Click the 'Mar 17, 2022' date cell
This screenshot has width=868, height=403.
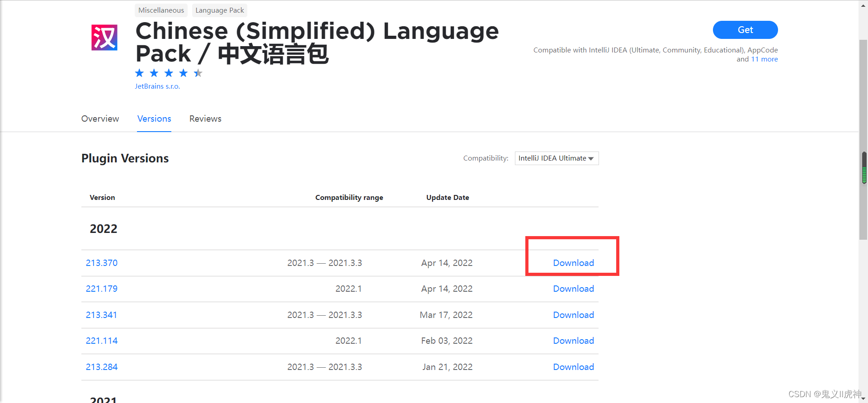tap(446, 315)
